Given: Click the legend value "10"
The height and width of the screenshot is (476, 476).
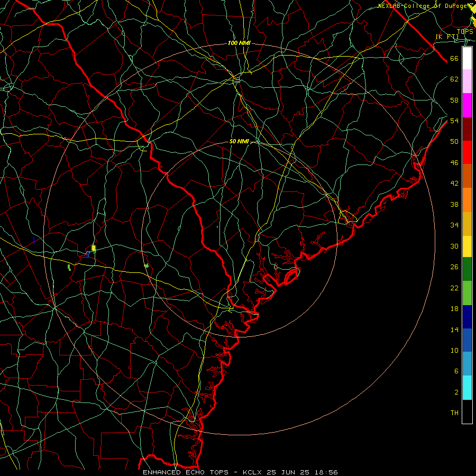Looking at the screenshot, I should coord(454,351).
